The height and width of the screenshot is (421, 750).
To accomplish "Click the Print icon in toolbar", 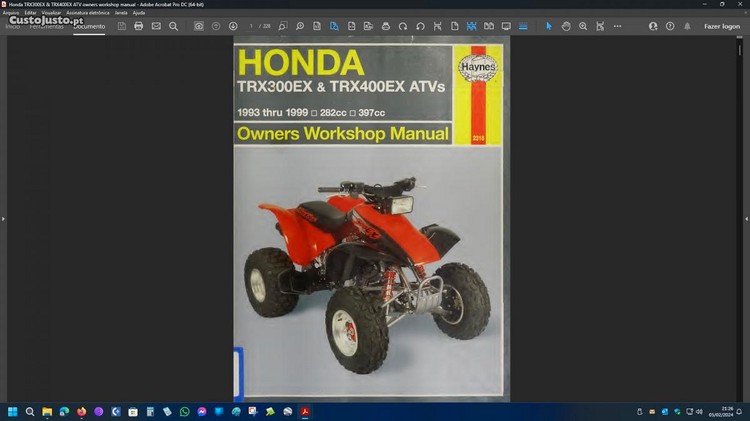I will 138,26.
